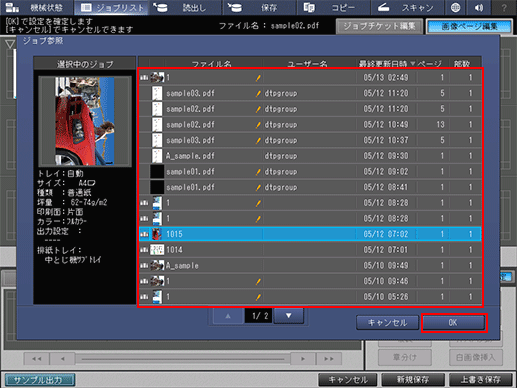The image size is (517, 388).
Task: Click the pencil icon on sample02.pdf 10:49 row
Action: (258, 125)
